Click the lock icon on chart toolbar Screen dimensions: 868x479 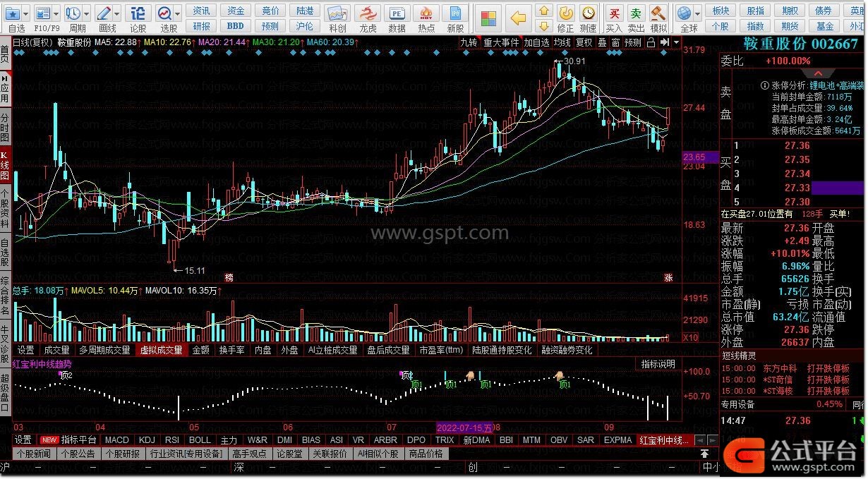[651, 42]
